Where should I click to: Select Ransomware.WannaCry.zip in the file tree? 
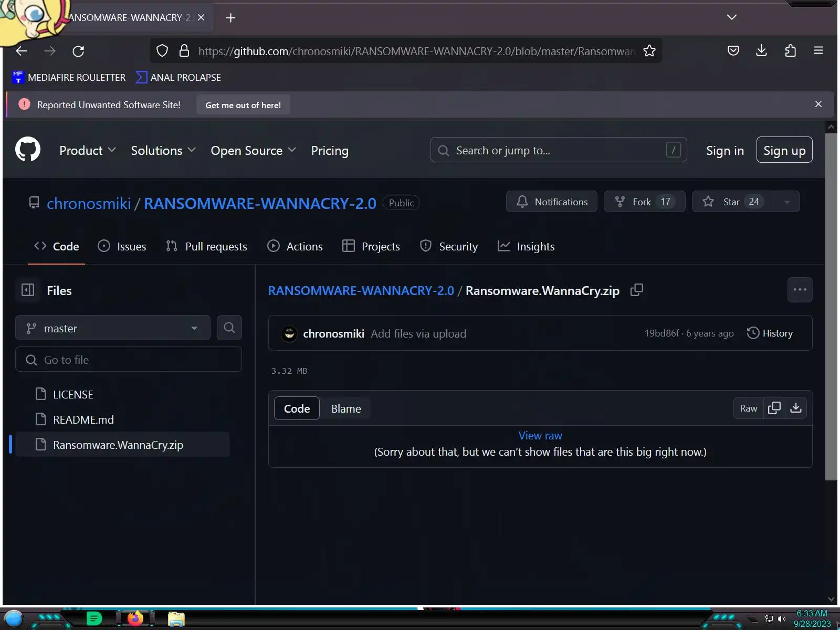click(122, 445)
